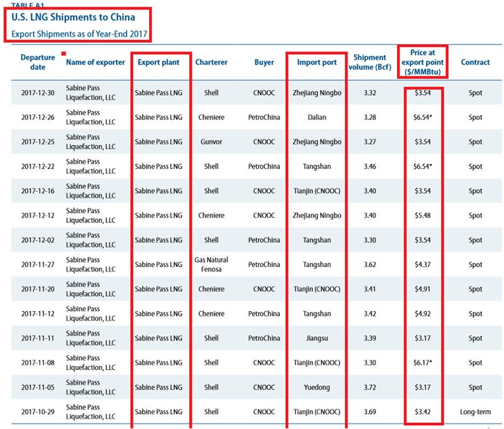This screenshot has width=504, height=429.
Task: Click the shipment volume value 3.41
Action: pyautogui.click(x=370, y=289)
